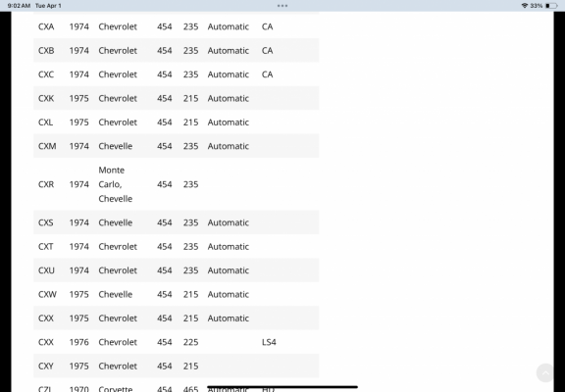Select the CXA engine code cell
Image resolution: width=565 pixels, height=392 pixels.
coord(46,26)
